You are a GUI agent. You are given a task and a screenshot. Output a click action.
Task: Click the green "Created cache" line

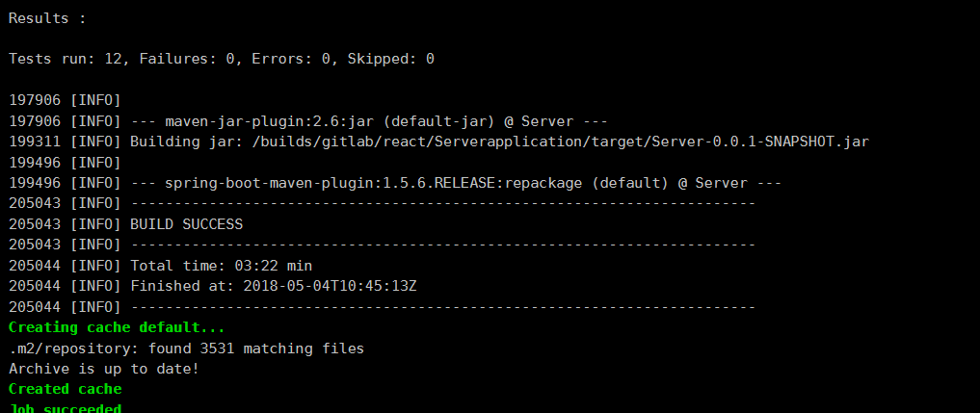[x=65, y=389]
